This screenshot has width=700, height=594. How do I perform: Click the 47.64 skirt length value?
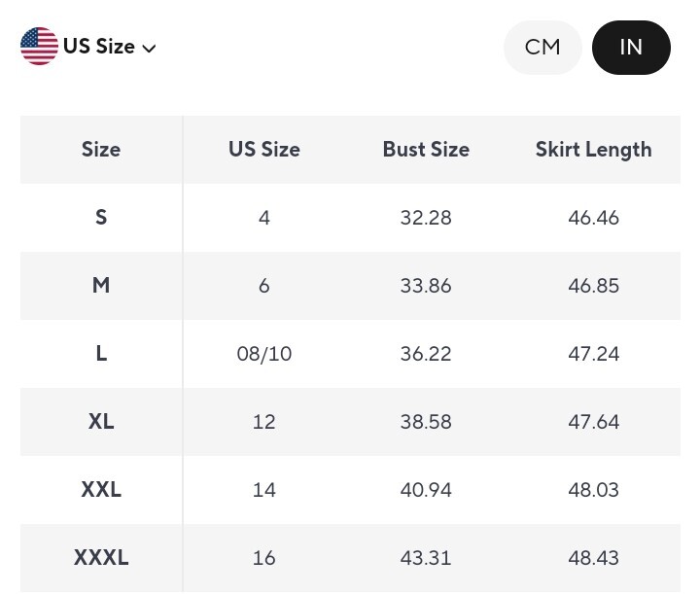coord(593,422)
